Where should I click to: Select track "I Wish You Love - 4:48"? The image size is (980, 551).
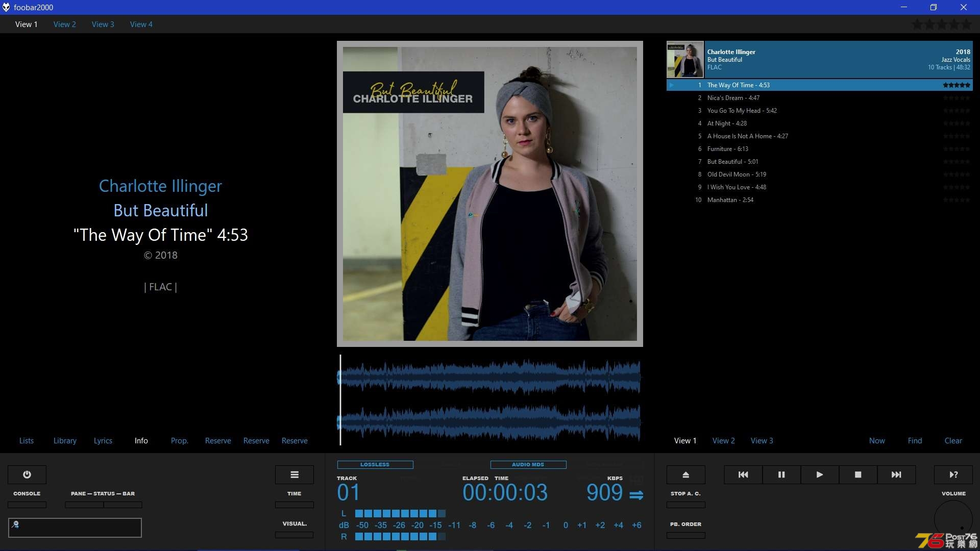pos(820,187)
